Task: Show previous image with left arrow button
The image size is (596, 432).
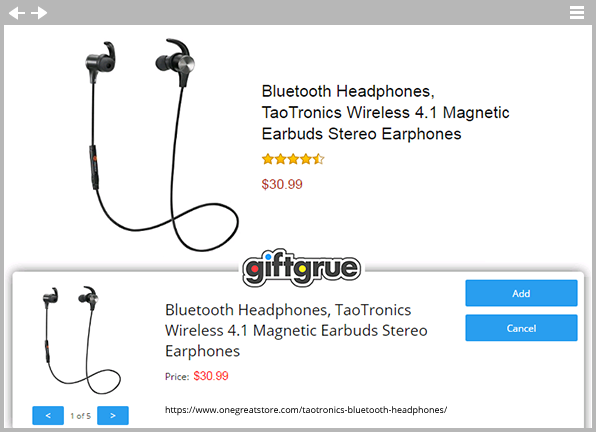Action: click(x=48, y=415)
